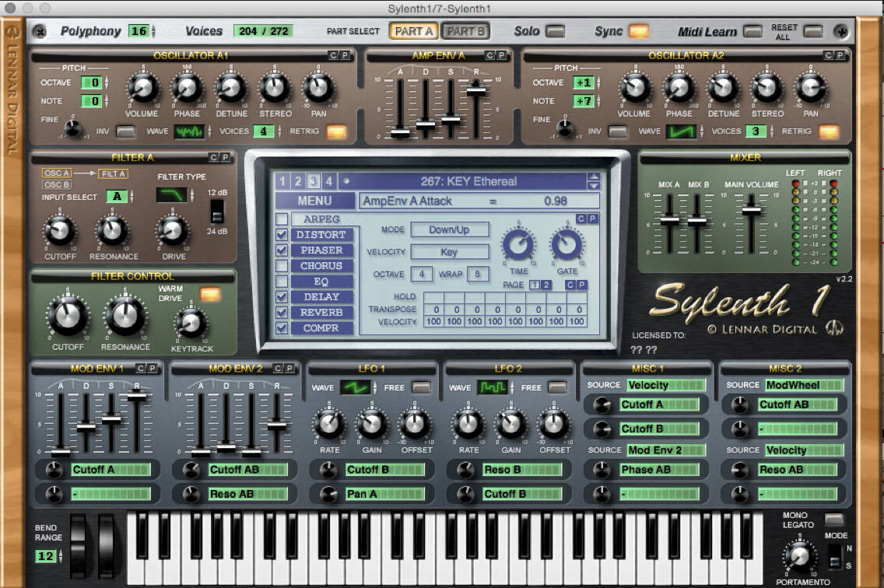Open the arpeggiator Mode Down/Up dropdown
This screenshot has width=884, height=588.
(x=449, y=230)
